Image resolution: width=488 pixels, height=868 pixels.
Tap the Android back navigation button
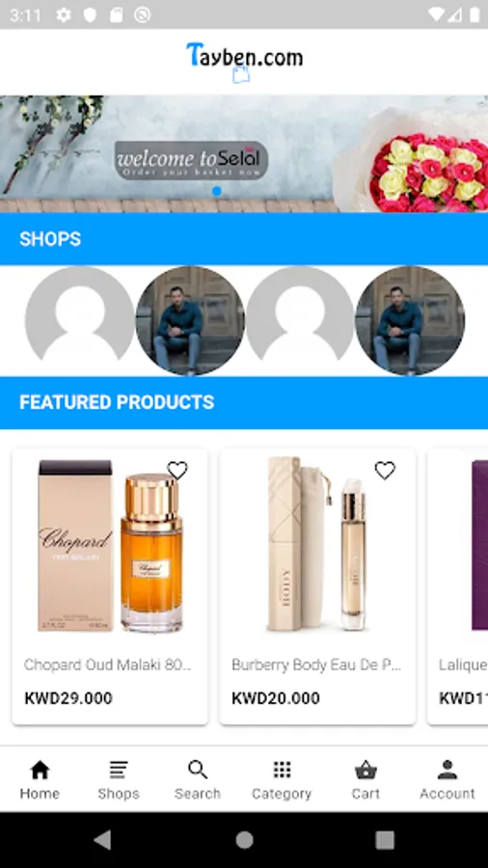[102, 840]
